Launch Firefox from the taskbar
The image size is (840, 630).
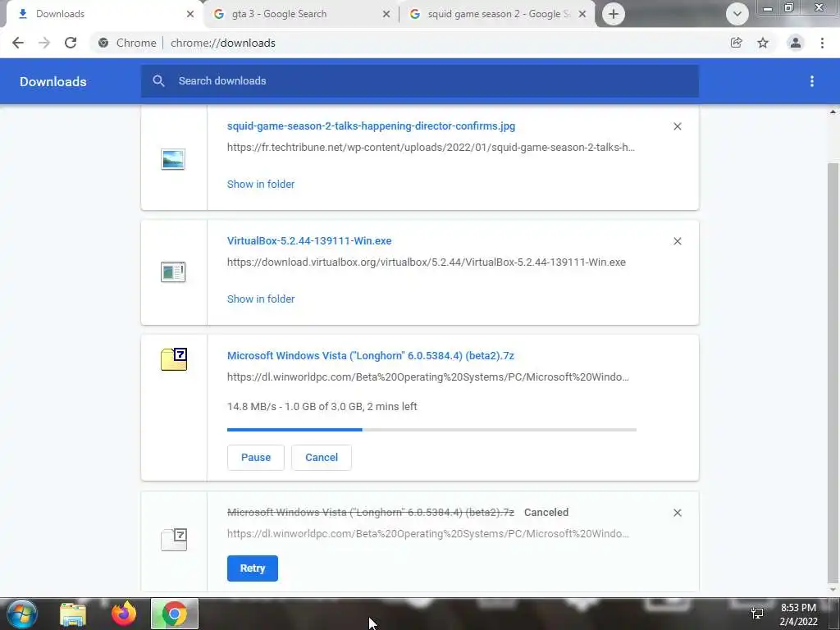pos(124,614)
